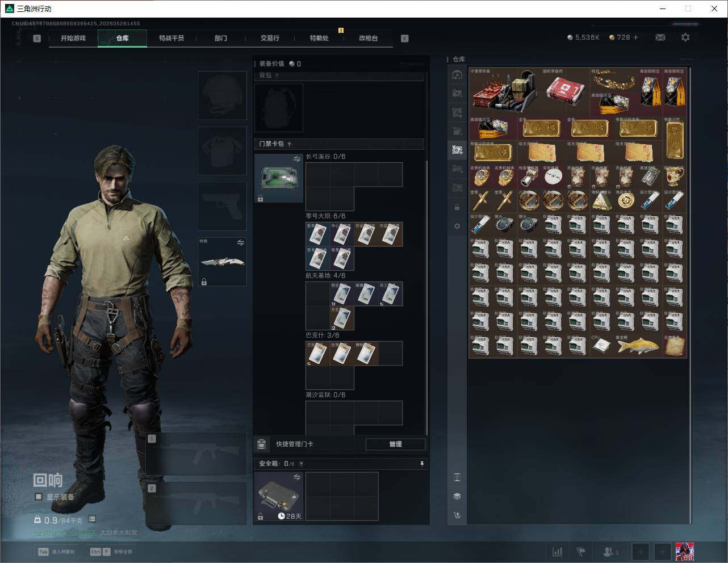This screenshot has width=728, height=563.
Task: Go to the 交易行 tab
Action: pyautogui.click(x=270, y=38)
